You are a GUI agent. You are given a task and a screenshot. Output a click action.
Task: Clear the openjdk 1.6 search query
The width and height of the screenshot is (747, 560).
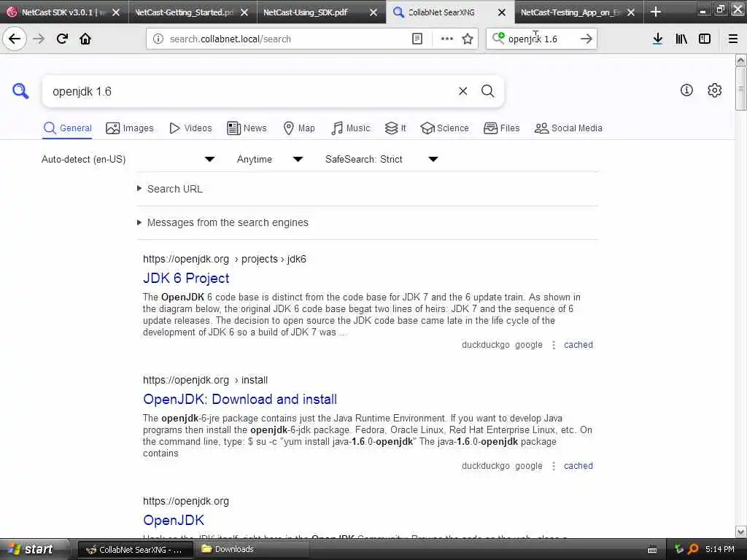462,91
